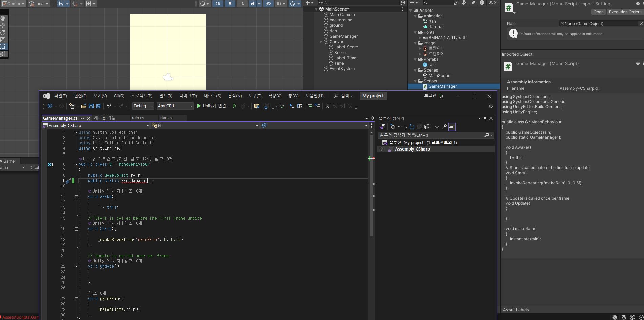This screenshot has height=320, width=644.
Task: Toggle scene lighting bulb button
Action: coord(230,4)
